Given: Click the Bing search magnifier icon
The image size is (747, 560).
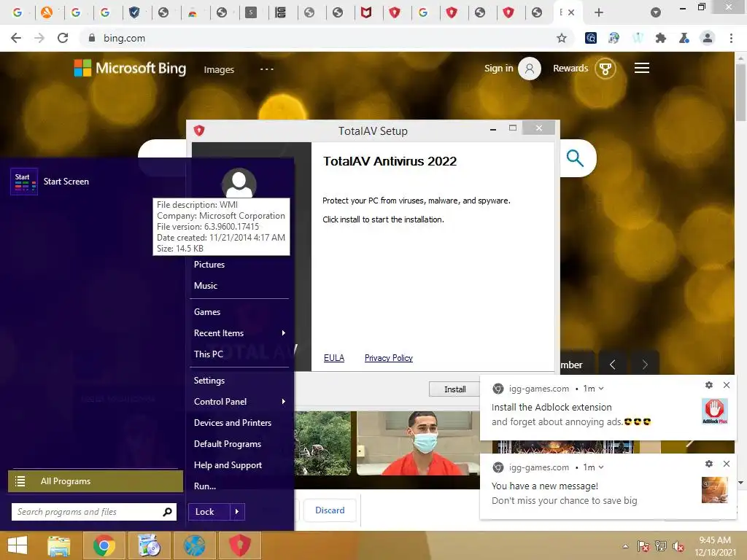Looking at the screenshot, I should click(x=575, y=157).
